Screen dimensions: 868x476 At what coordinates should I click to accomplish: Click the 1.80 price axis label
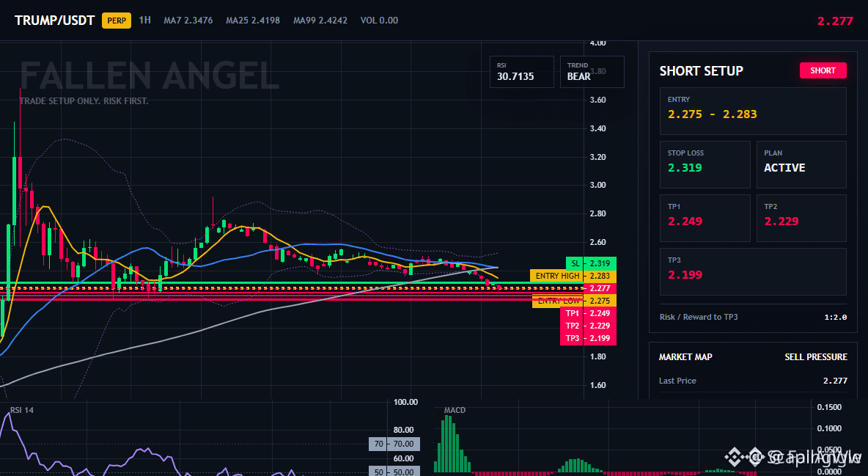click(598, 356)
